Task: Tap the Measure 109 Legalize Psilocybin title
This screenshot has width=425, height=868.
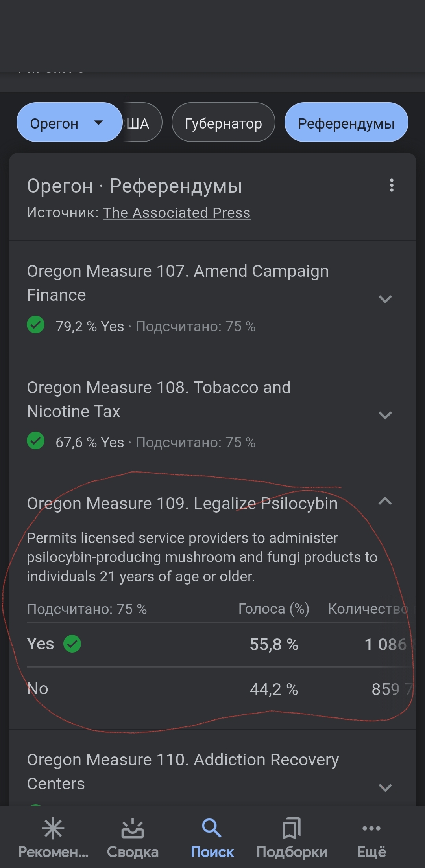Action: click(182, 504)
